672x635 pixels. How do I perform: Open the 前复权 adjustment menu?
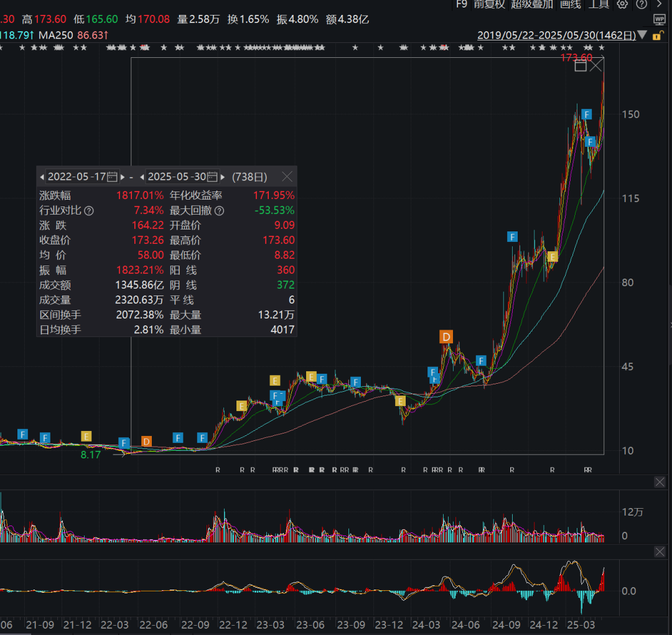coord(490,4)
